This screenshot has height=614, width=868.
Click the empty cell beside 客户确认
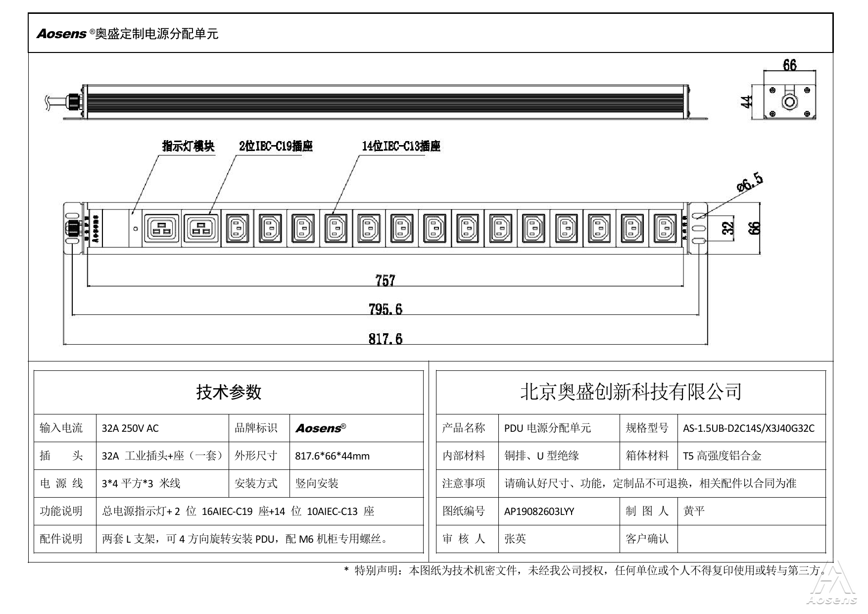(751, 539)
